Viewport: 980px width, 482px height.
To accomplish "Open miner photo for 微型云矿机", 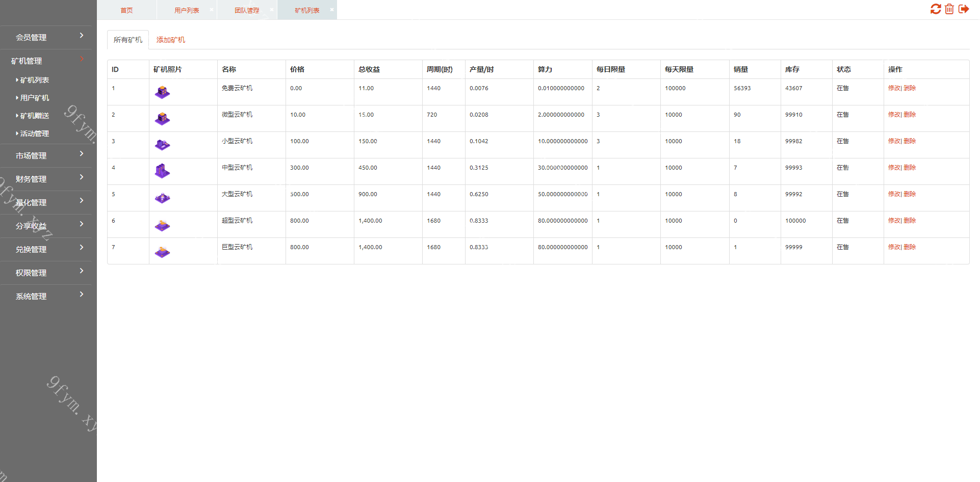I will [x=162, y=119].
